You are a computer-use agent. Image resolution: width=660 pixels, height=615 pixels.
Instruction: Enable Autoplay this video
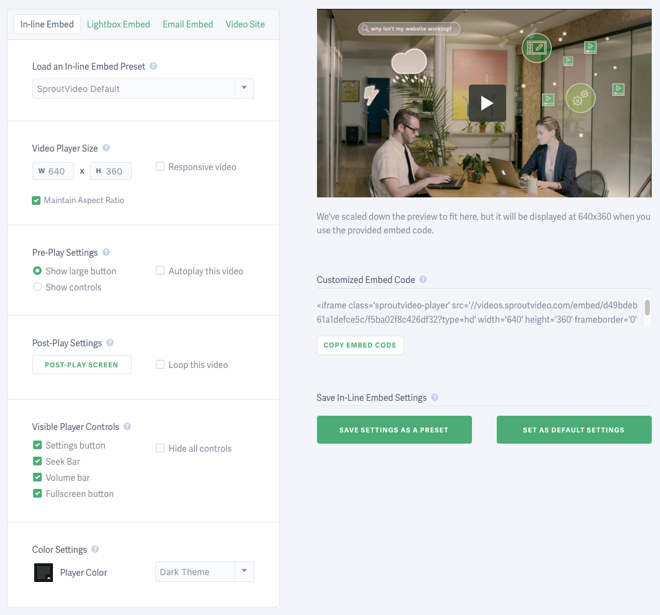click(160, 271)
